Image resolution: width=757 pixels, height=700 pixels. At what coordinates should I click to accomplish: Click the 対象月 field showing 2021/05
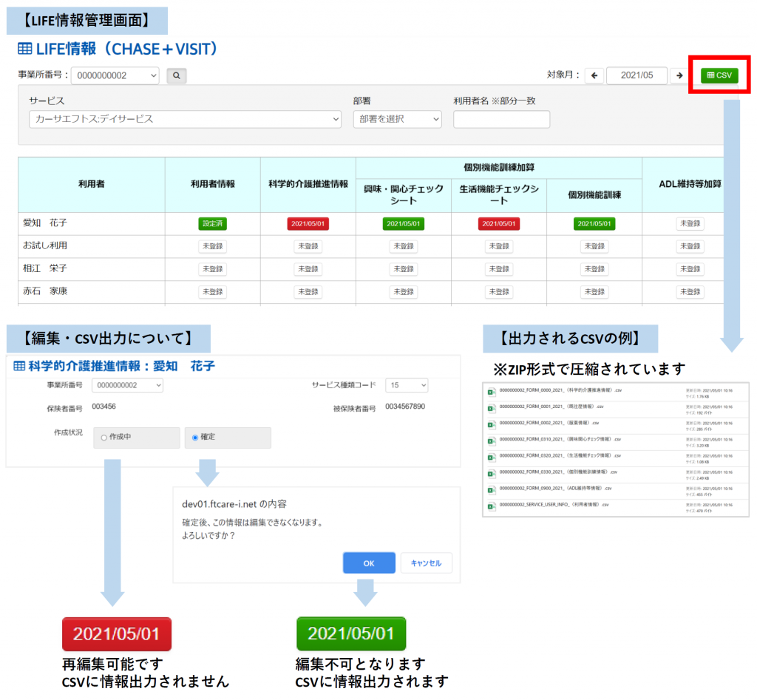tap(637, 75)
